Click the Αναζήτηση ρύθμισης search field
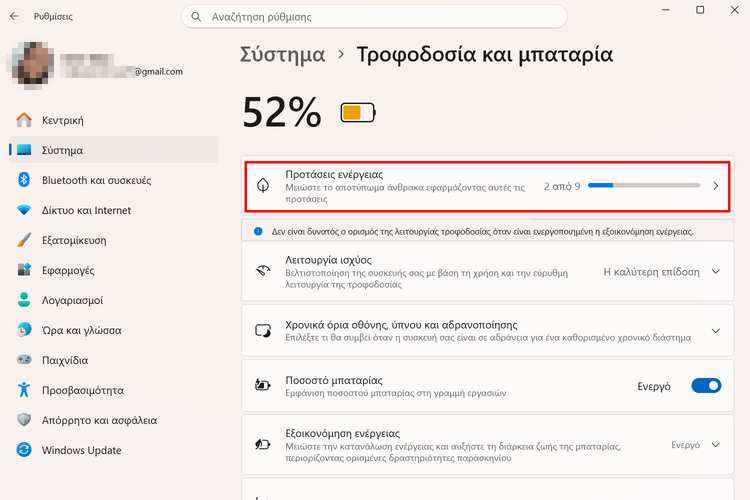This screenshot has height=500, width=750. 380,17
